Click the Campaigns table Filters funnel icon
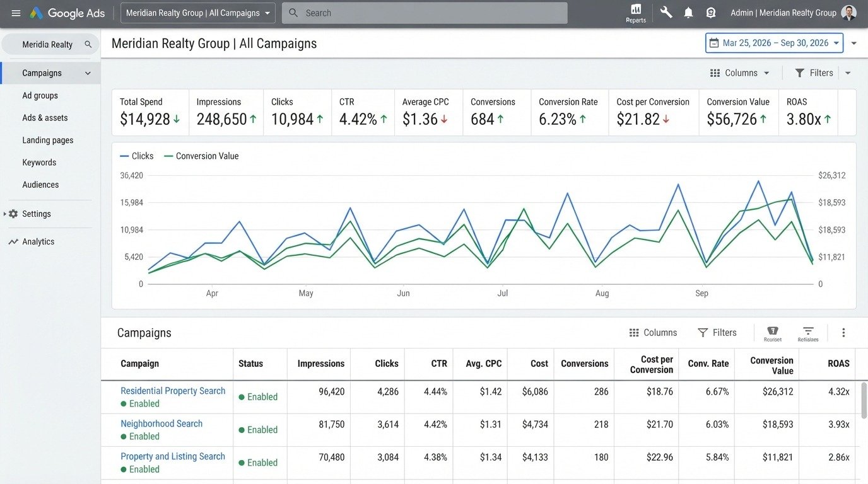Screen dimensions: 868x484 click(703, 333)
